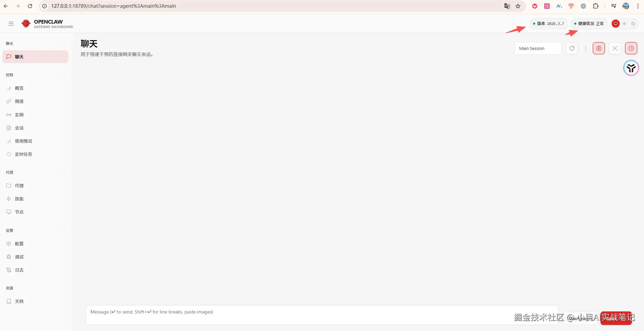The image size is (644, 331).
Task: Open the 代理 agents page with folder icon
Action: click(x=35, y=186)
